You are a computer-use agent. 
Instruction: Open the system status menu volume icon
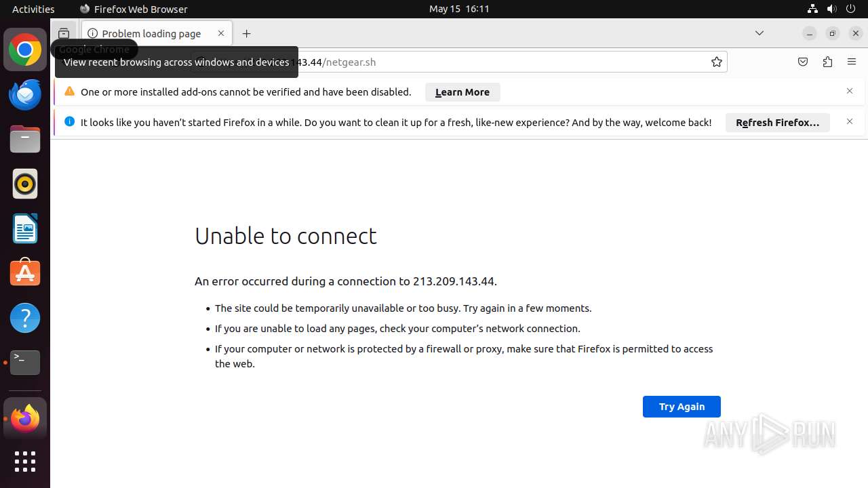[x=831, y=9]
